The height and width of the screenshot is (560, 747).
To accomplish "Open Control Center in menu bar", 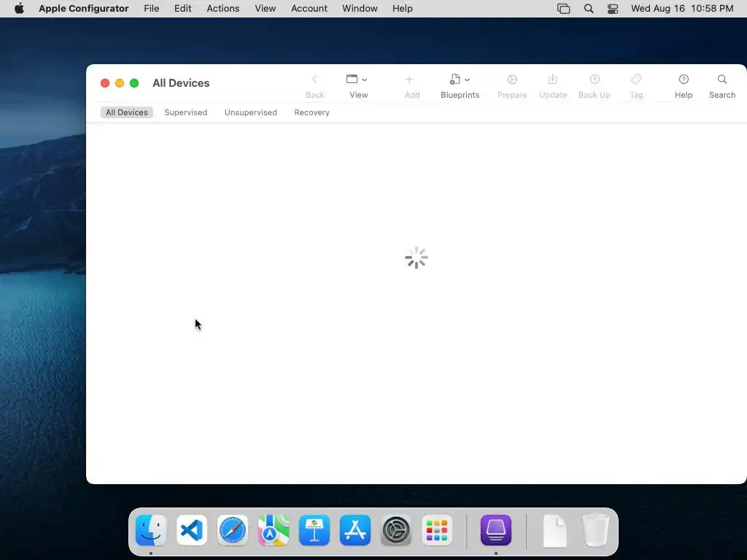I will [x=613, y=9].
